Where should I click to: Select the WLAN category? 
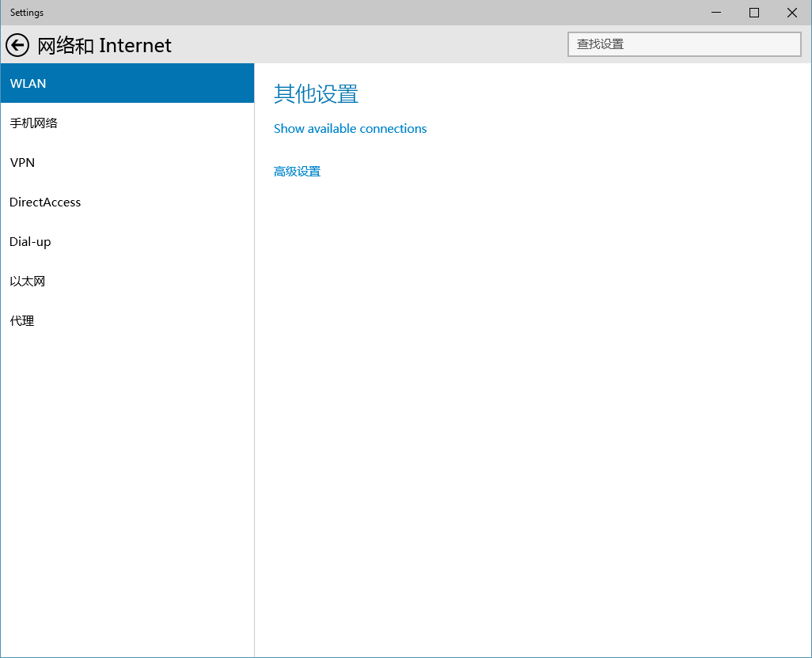[x=127, y=83]
